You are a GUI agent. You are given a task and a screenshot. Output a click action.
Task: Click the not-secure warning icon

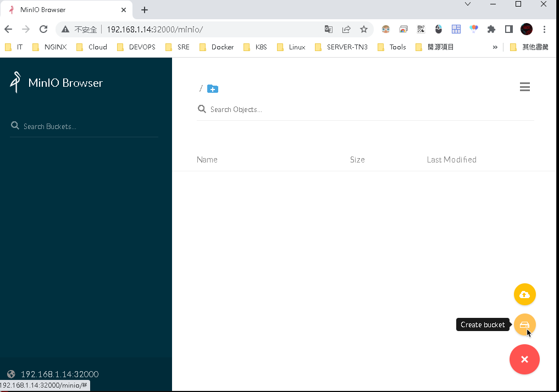[x=65, y=29]
